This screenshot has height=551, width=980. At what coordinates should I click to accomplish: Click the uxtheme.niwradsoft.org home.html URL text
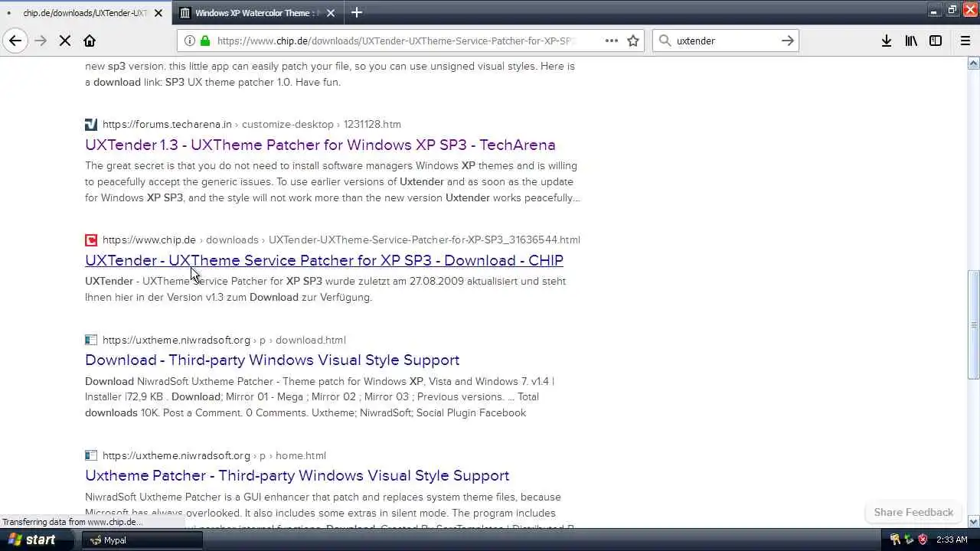click(x=214, y=455)
